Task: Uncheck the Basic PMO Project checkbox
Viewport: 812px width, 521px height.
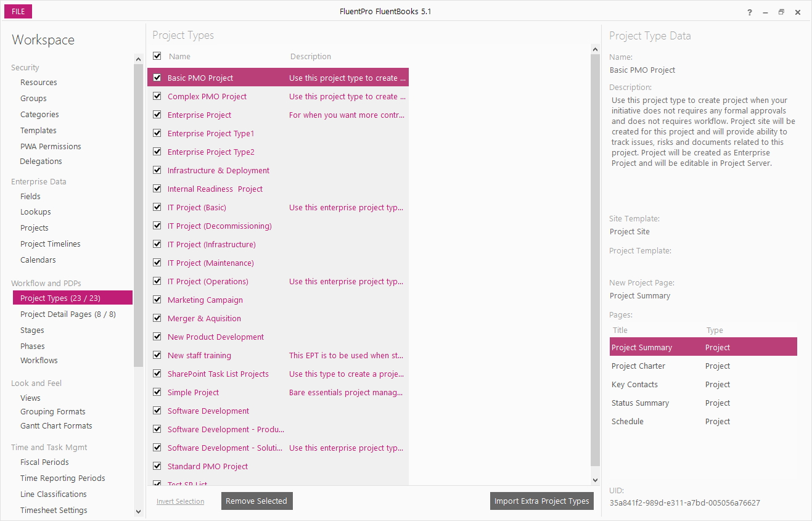Action: [157, 78]
